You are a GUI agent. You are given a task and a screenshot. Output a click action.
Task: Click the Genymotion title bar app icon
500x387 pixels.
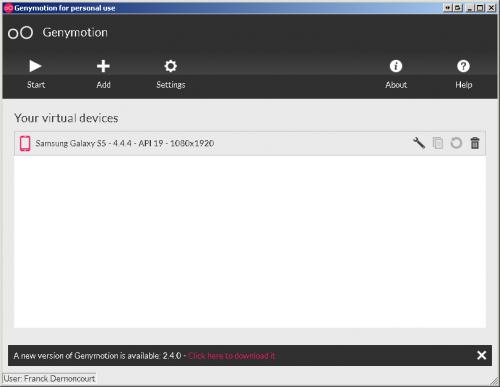tap(8, 8)
